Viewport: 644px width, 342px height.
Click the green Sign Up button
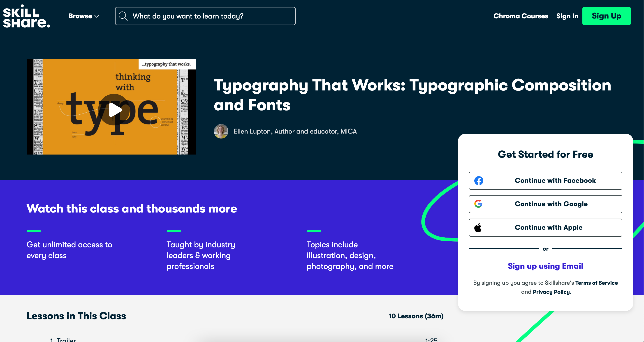pyautogui.click(x=607, y=16)
